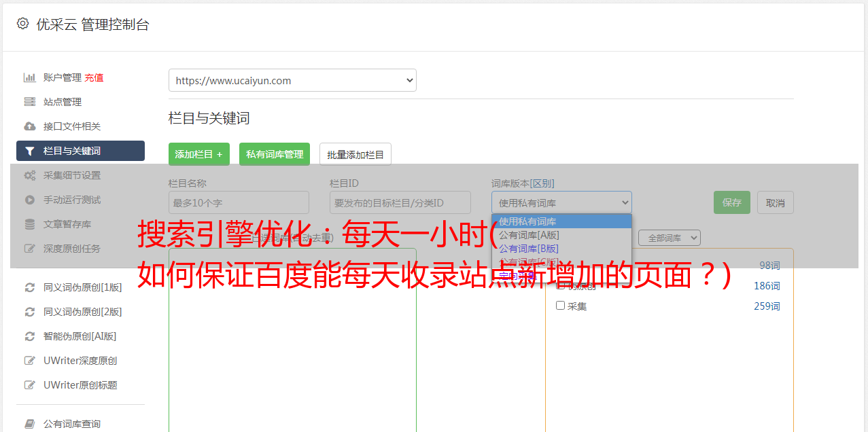Click the 186词 count
Image resolution: width=868 pixels, height=432 pixels.
pyautogui.click(x=767, y=285)
